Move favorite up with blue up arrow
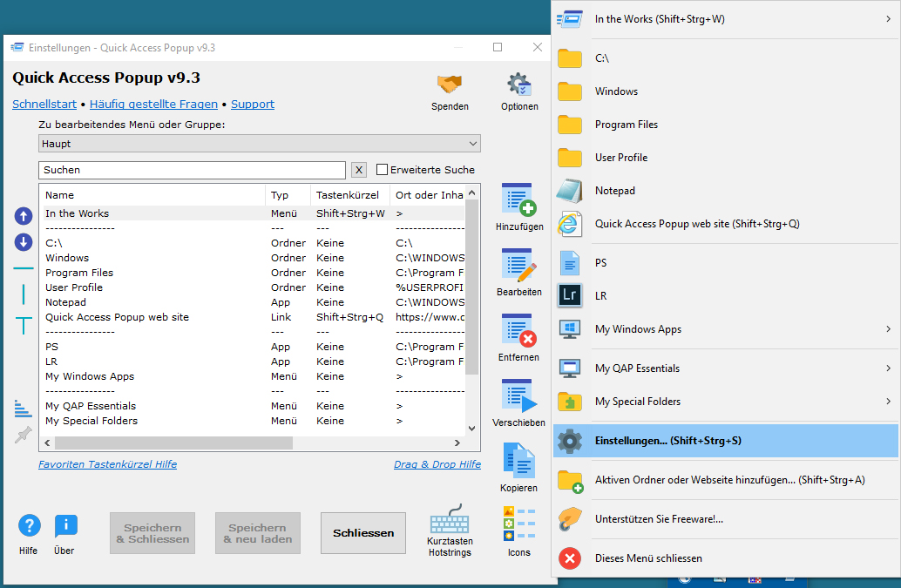 tap(23, 216)
